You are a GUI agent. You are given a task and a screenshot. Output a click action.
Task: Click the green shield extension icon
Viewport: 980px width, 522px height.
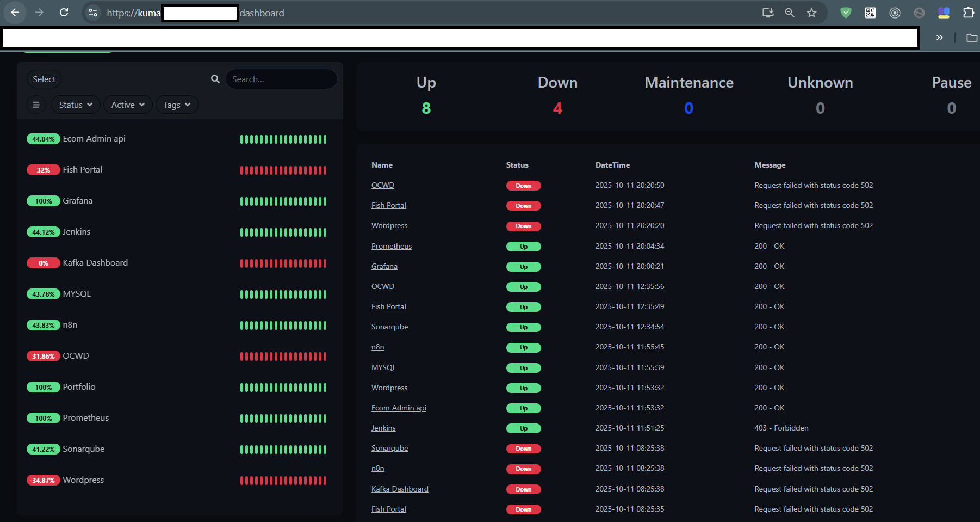[x=846, y=13]
